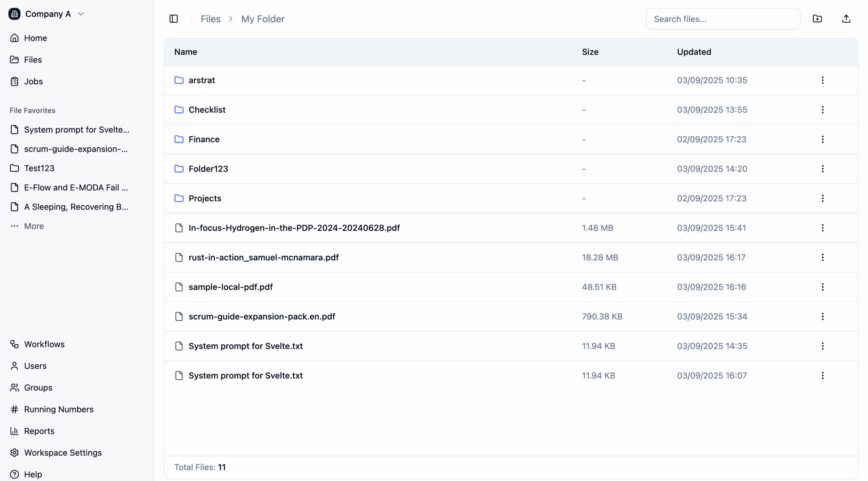The image size is (868, 481).
Task: Click in the Search files field
Action: [723, 19]
